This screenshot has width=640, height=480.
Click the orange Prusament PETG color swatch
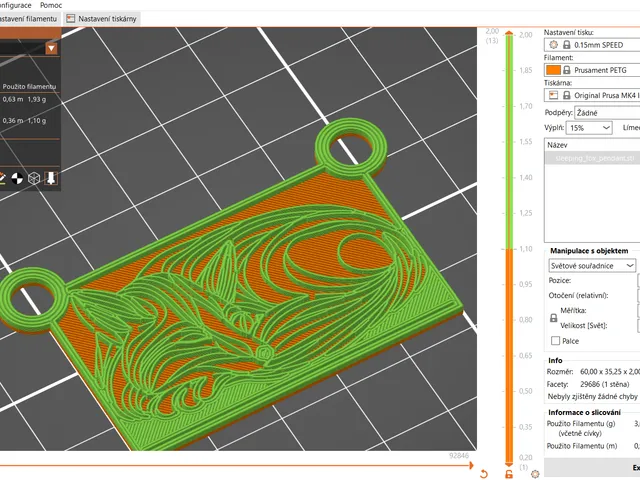553,70
